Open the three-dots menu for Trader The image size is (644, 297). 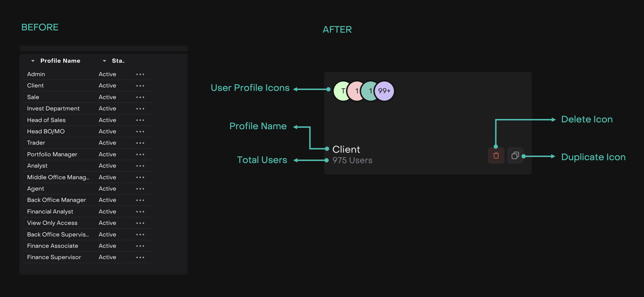tap(140, 143)
